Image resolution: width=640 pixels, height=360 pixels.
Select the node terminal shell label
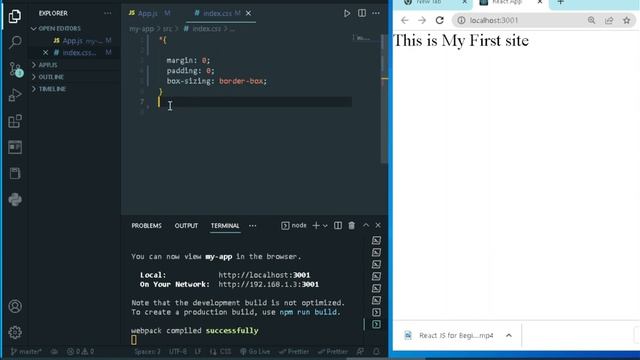(x=294, y=225)
